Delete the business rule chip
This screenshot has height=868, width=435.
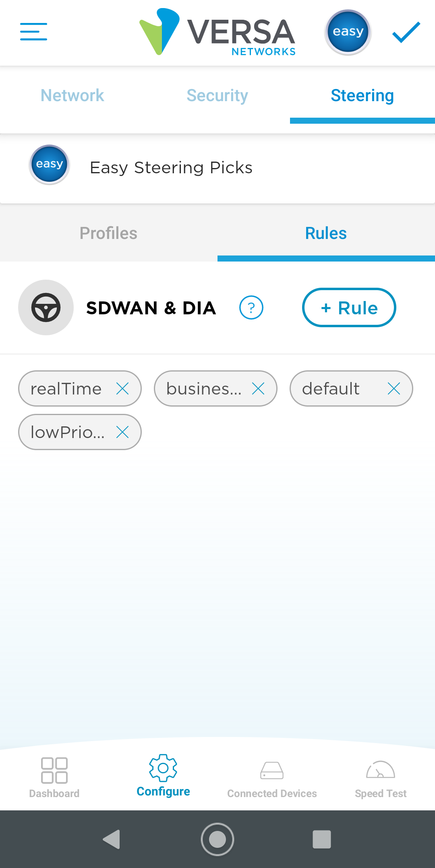(x=258, y=389)
